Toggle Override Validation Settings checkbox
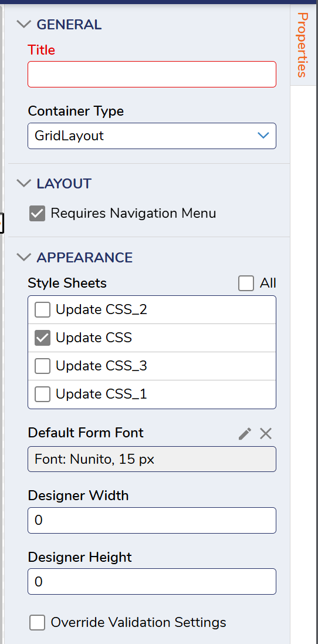This screenshot has height=644, width=318. 38,622
